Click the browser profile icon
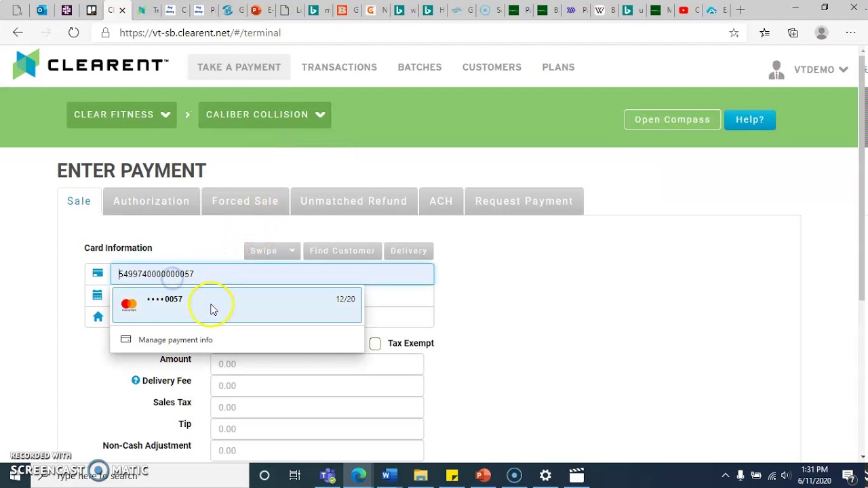 (x=821, y=33)
